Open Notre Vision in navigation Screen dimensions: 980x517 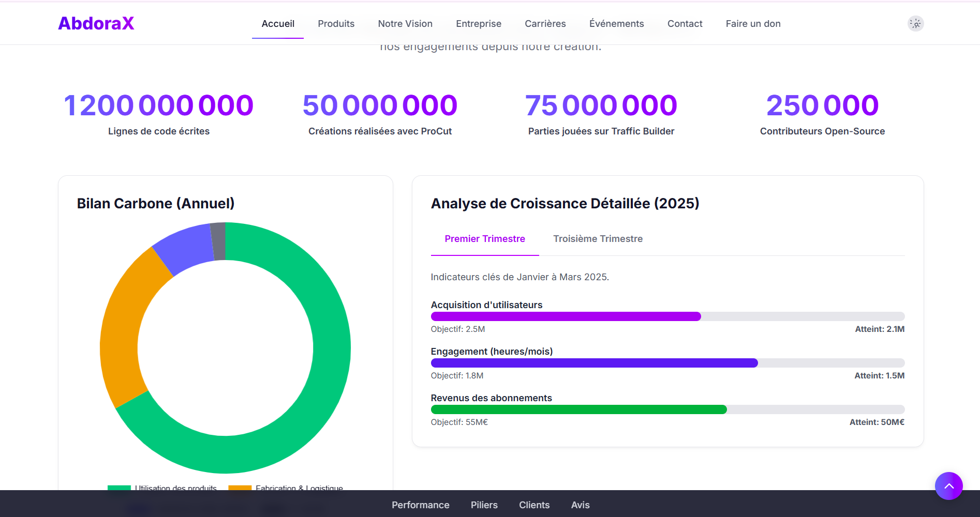[x=405, y=24]
